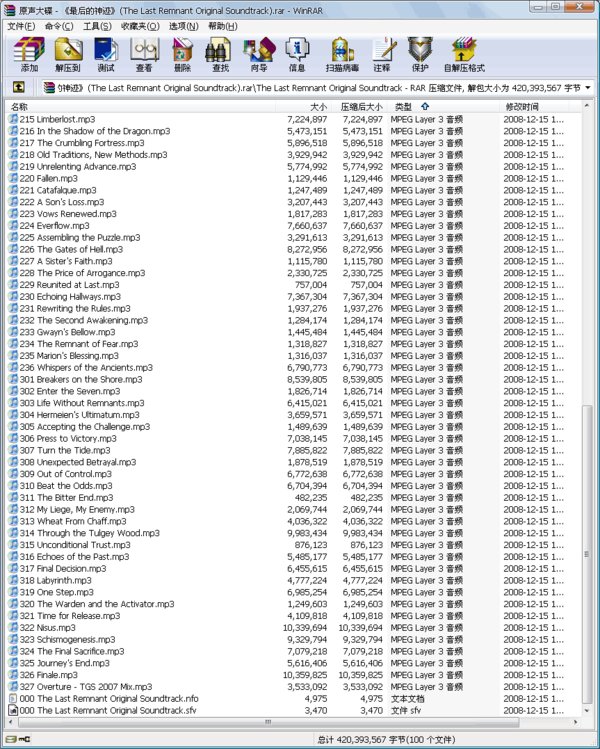600x749 pixels.
Task: Click the mp3 icon of 220 Fallen
Action: (x=13, y=178)
